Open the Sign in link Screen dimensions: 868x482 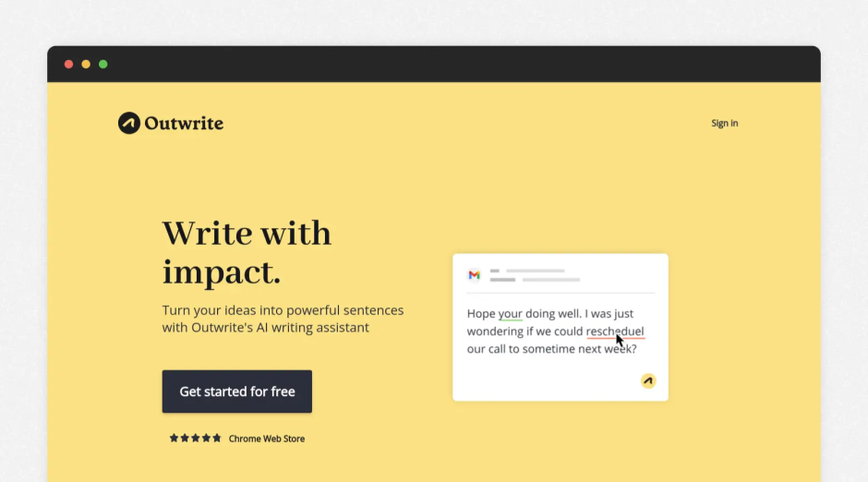click(724, 123)
